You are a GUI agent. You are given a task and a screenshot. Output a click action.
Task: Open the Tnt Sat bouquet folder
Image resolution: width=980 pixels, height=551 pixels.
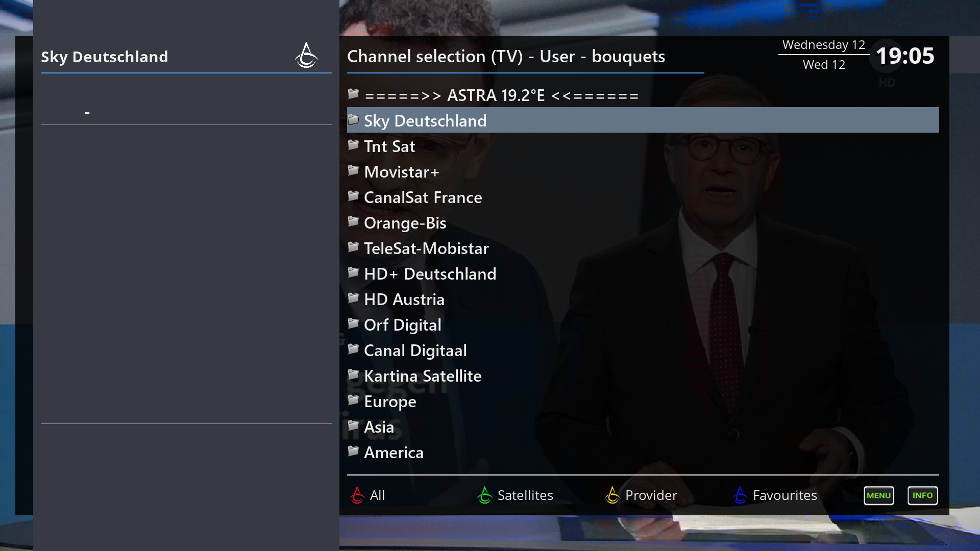tap(389, 145)
